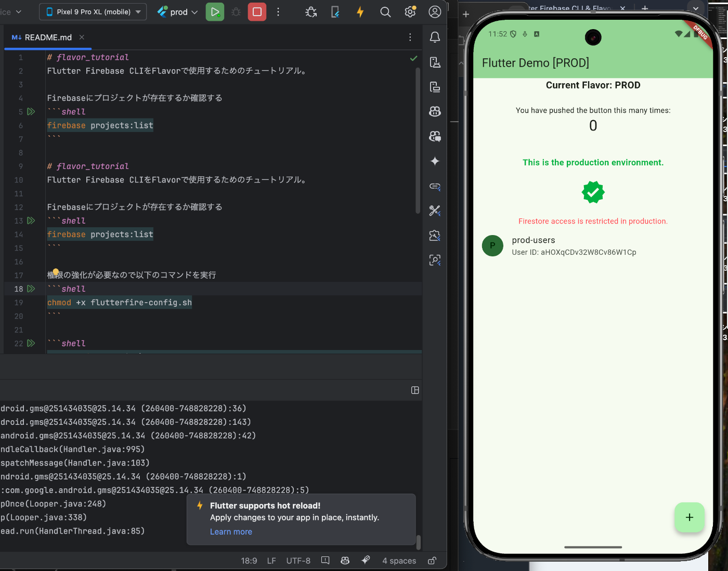728x571 pixels.
Task: Tap prod-users list item in emulator
Action: pos(593,246)
